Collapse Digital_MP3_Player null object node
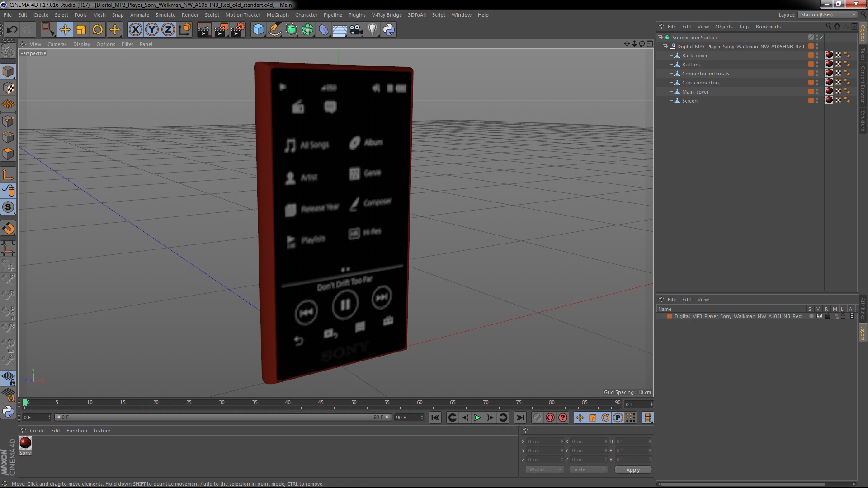Image resolution: width=868 pixels, height=488 pixels. tap(665, 47)
